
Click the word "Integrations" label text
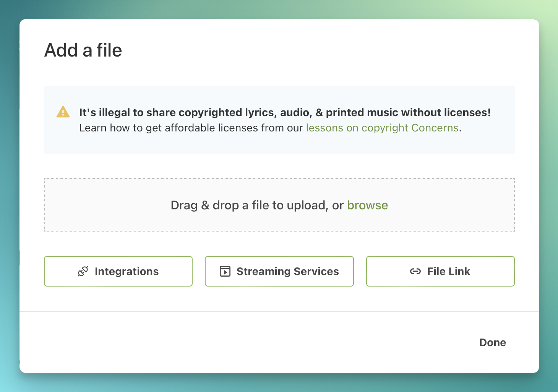pyautogui.click(x=127, y=271)
